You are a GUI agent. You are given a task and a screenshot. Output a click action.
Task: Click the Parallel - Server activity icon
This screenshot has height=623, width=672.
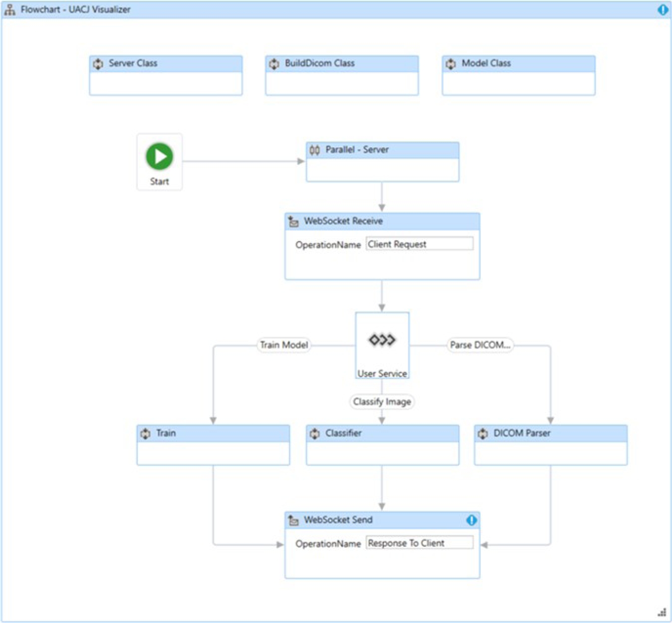pos(315,150)
